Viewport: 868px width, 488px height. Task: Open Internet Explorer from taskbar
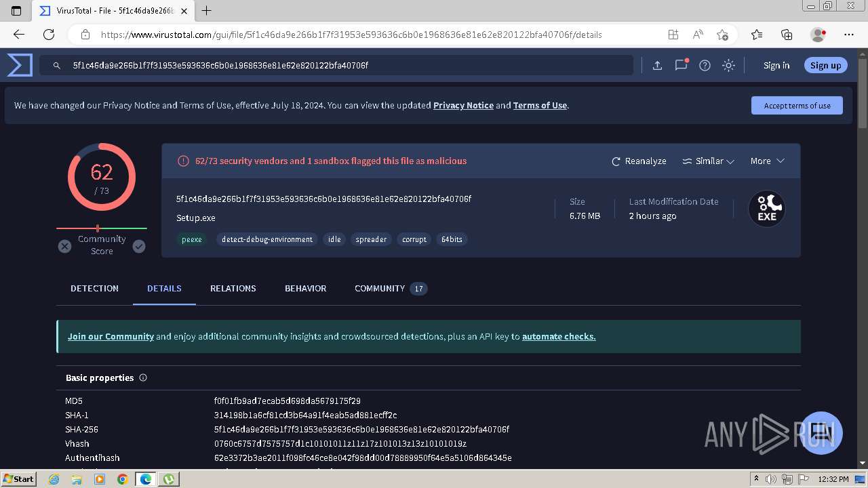[x=54, y=479]
